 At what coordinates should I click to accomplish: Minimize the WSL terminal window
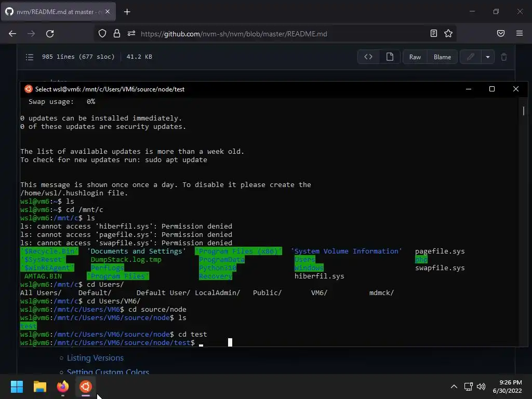[469, 89]
